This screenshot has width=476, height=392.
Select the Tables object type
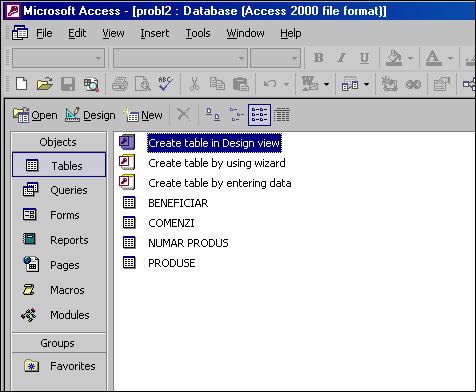tap(59, 165)
